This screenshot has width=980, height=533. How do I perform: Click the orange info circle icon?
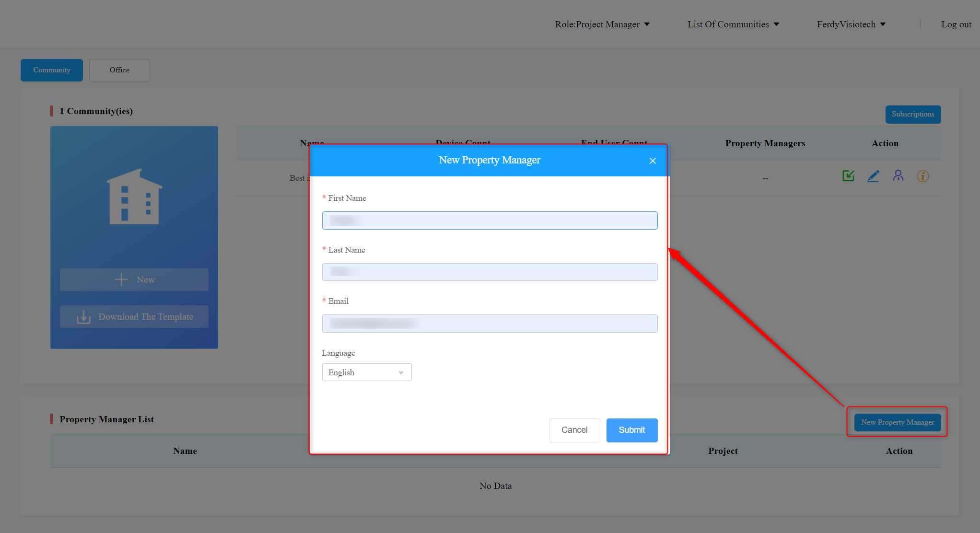(922, 176)
